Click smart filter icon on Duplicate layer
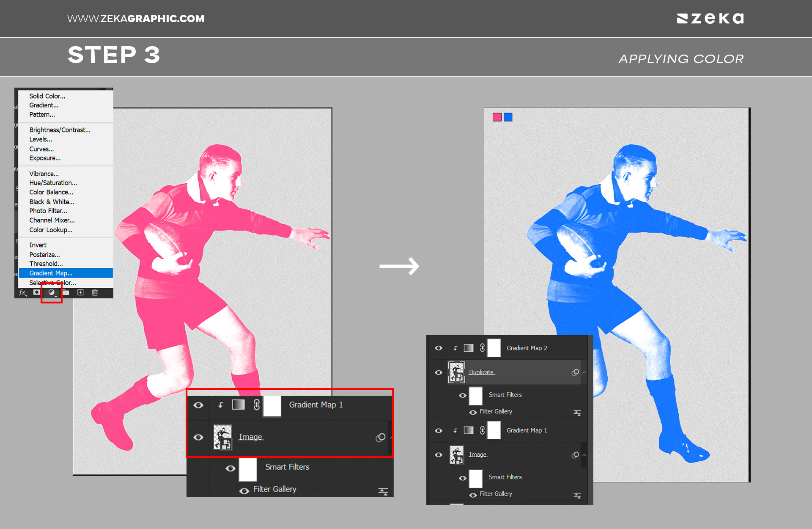 pyautogui.click(x=575, y=372)
